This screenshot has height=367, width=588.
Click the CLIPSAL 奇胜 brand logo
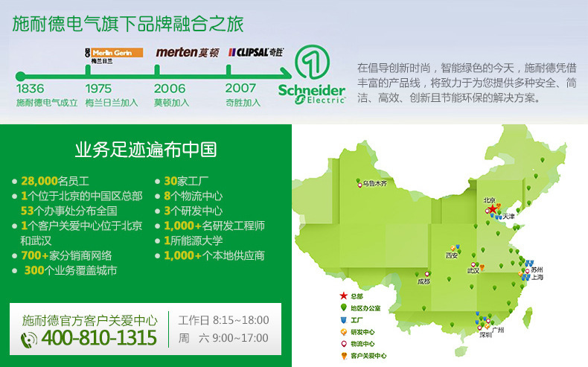[x=256, y=52]
